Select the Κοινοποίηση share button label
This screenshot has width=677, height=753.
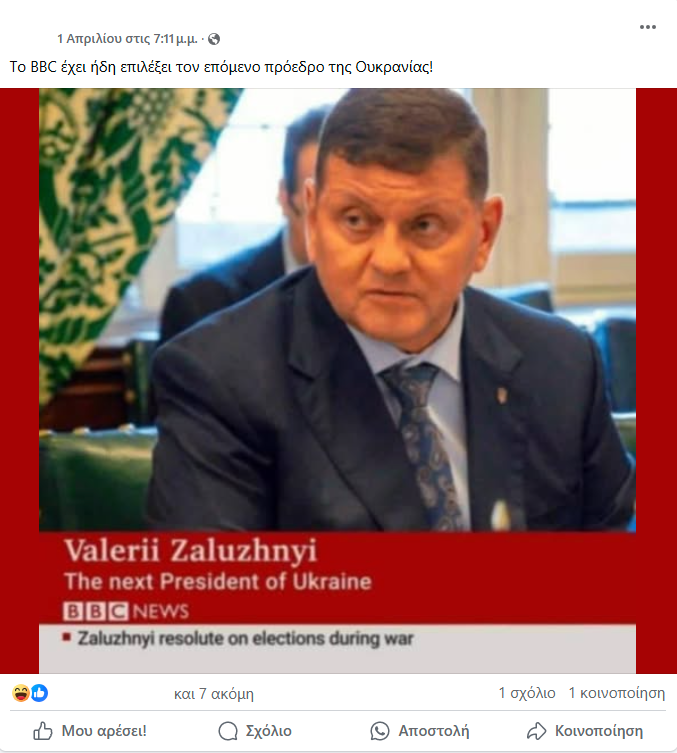click(599, 731)
